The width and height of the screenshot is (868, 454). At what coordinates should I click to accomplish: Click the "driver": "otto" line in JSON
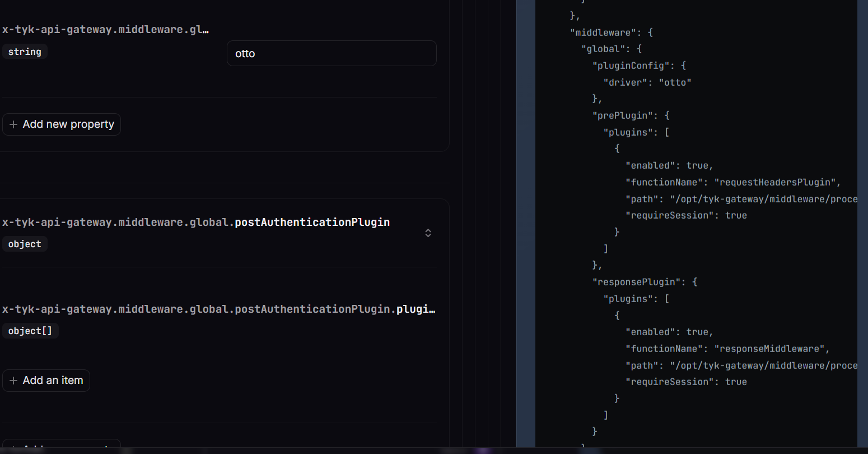click(647, 82)
